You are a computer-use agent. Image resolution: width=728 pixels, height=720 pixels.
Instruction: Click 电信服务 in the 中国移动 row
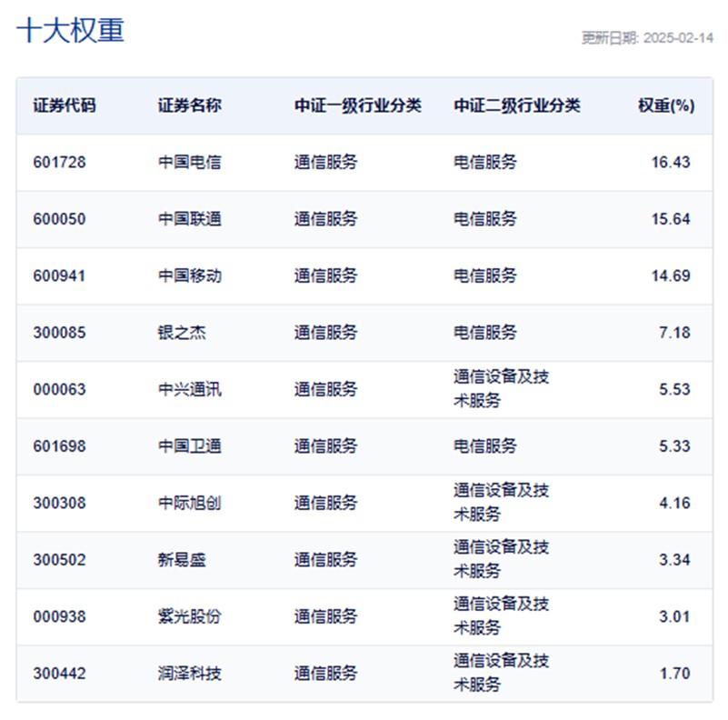[485, 276]
